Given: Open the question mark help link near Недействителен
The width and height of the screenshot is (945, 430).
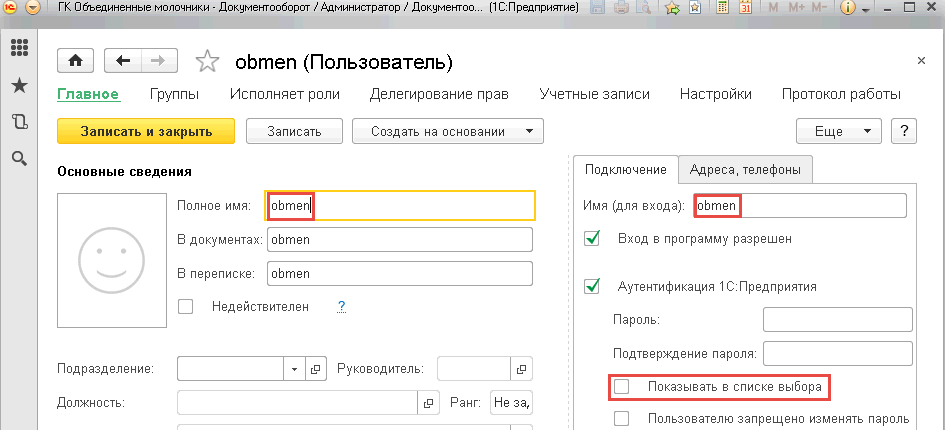Looking at the screenshot, I should tap(341, 306).
